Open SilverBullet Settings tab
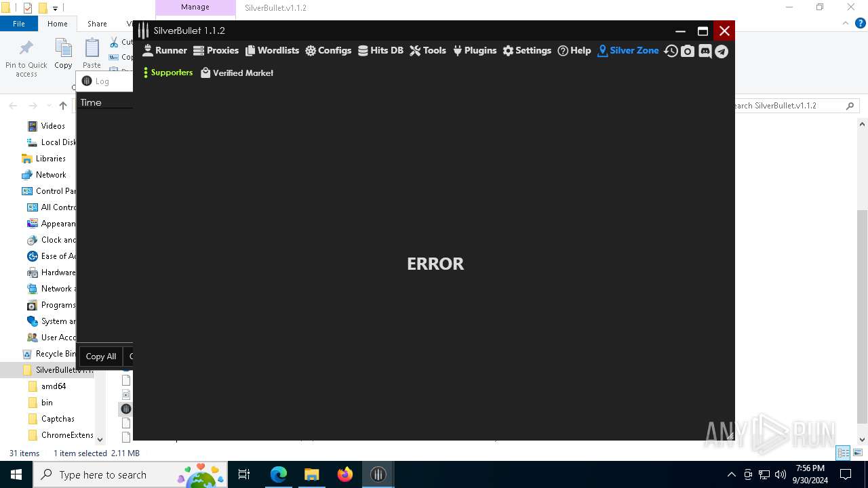 [x=527, y=50]
